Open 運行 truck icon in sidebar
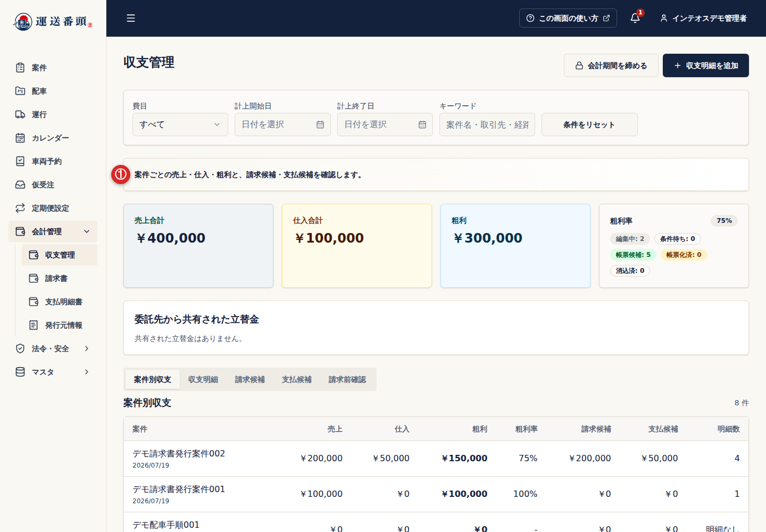 (20, 114)
